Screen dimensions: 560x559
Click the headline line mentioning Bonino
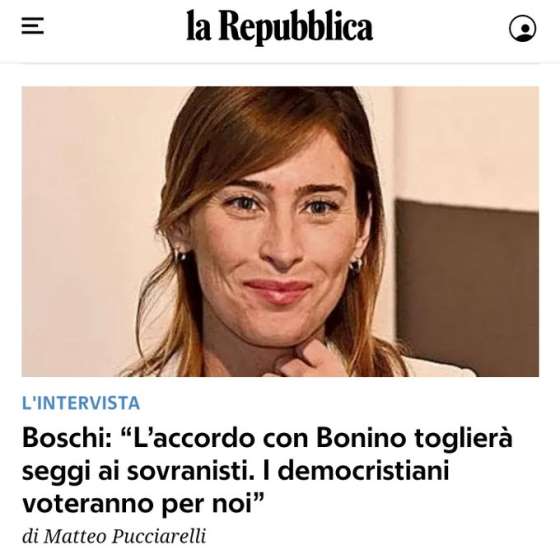(267, 438)
